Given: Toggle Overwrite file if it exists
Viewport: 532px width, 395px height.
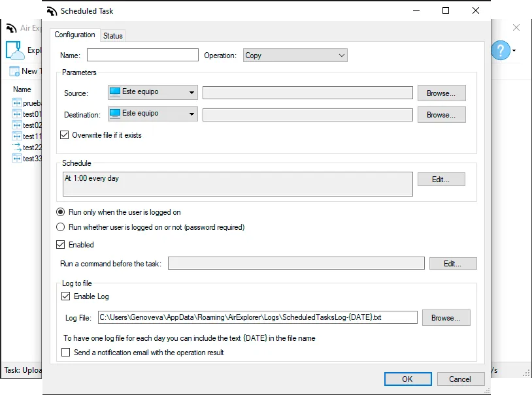Looking at the screenshot, I should [x=64, y=135].
